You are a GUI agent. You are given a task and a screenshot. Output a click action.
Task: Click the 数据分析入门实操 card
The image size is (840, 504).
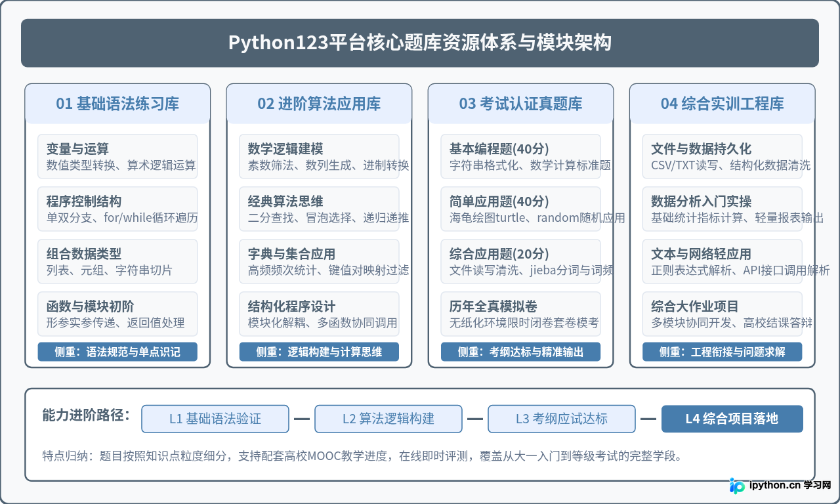[x=723, y=209]
